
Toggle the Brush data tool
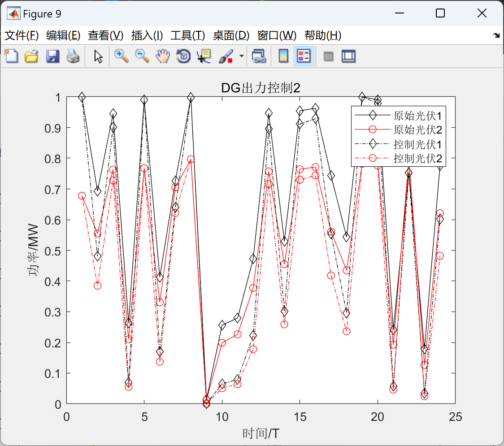[x=226, y=56]
